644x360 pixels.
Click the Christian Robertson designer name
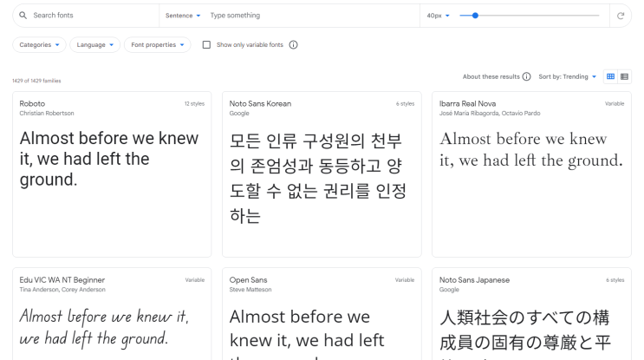click(47, 114)
